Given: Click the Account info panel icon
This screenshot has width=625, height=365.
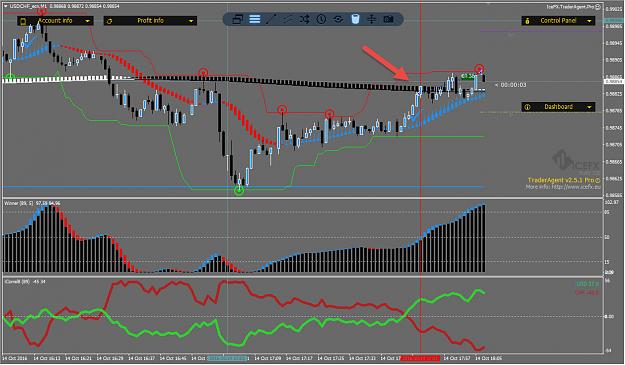Looking at the screenshot, I should pos(23,21).
